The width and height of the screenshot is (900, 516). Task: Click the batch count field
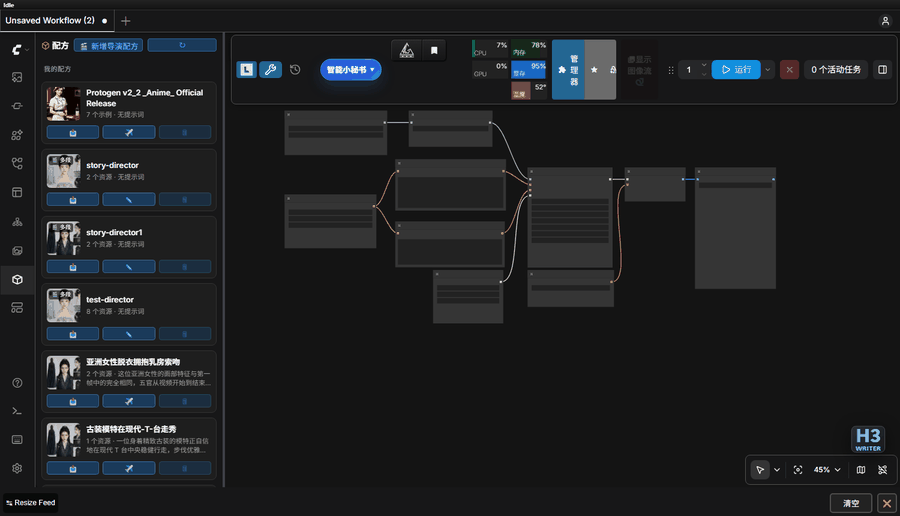tap(689, 70)
